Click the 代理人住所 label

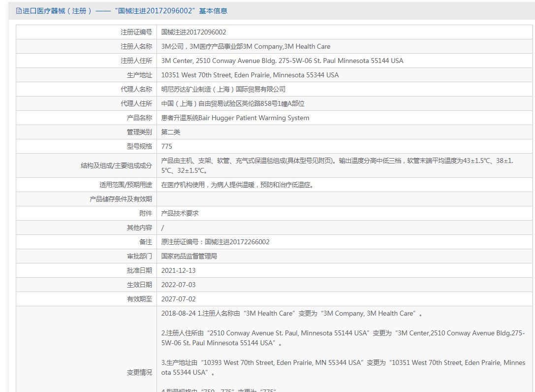136,103
